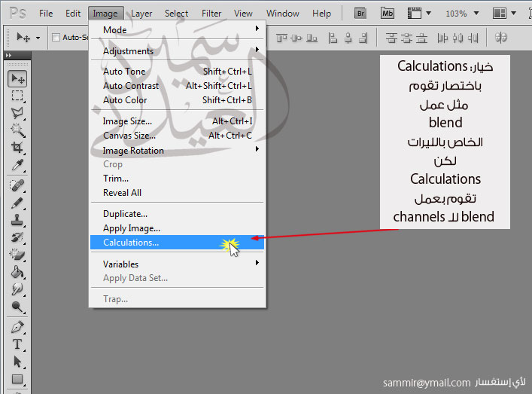Expand the Mode submenu
The image size is (532, 394).
[x=177, y=30]
